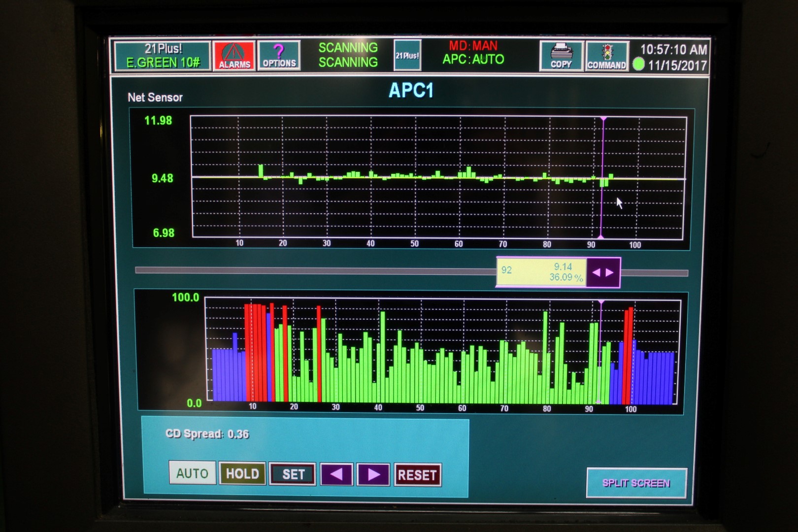This screenshot has height=532, width=798.
Task: Click the SET button
Action: click(293, 474)
